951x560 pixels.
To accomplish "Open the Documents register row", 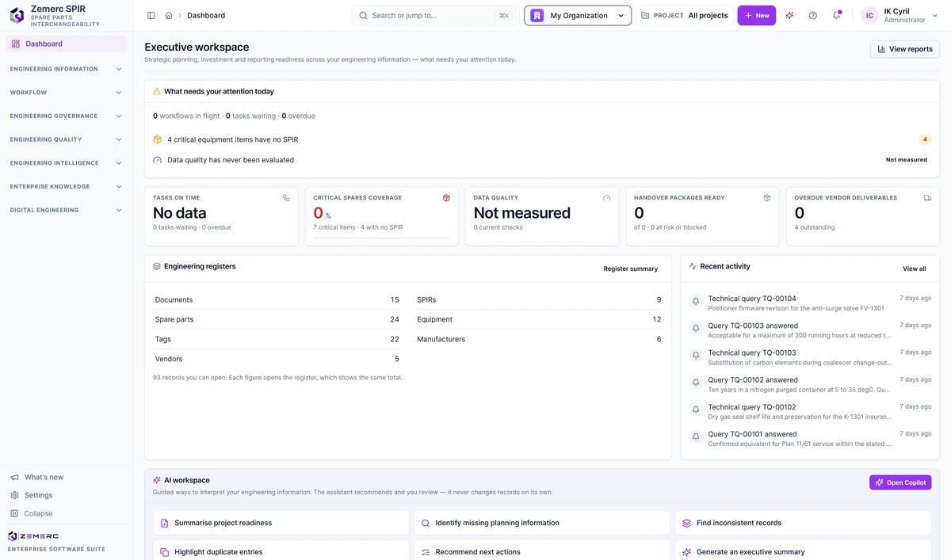I will click(277, 300).
